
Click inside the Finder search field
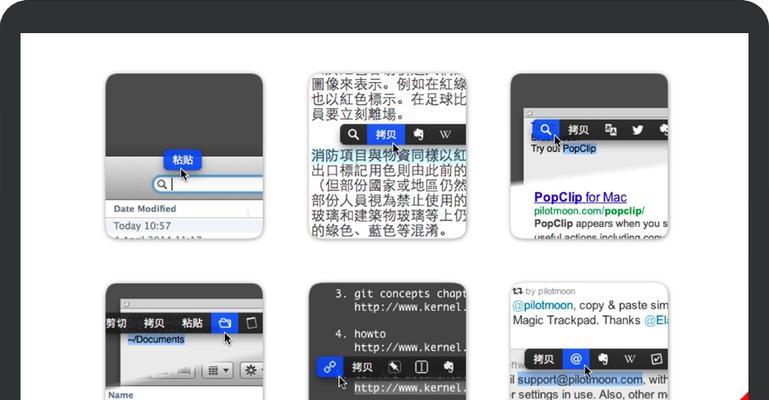click(x=208, y=184)
